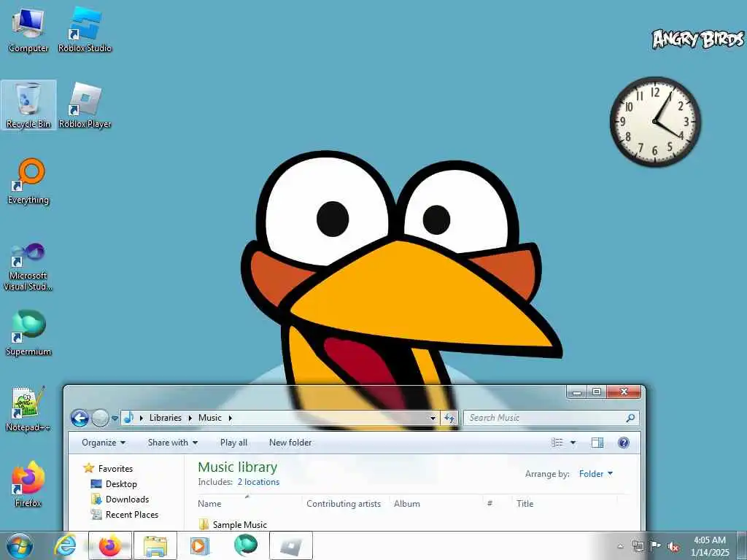Click the analog clock gadget

(x=655, y=122)
